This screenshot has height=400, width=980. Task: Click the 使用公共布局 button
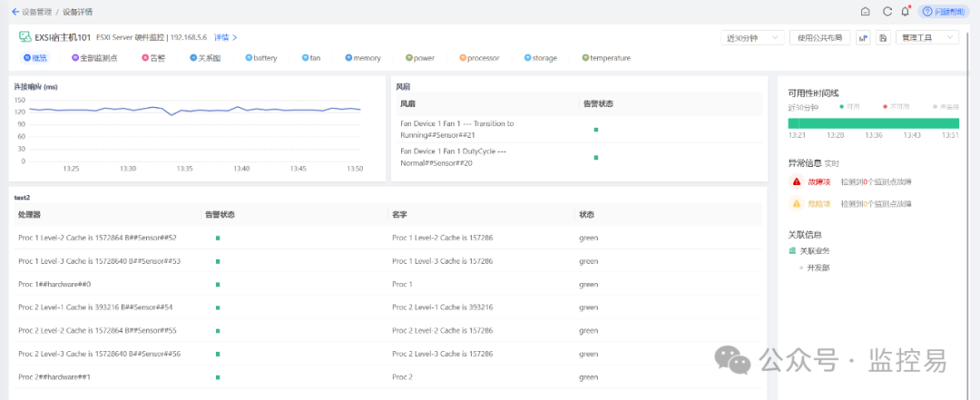tap(820, 37)
